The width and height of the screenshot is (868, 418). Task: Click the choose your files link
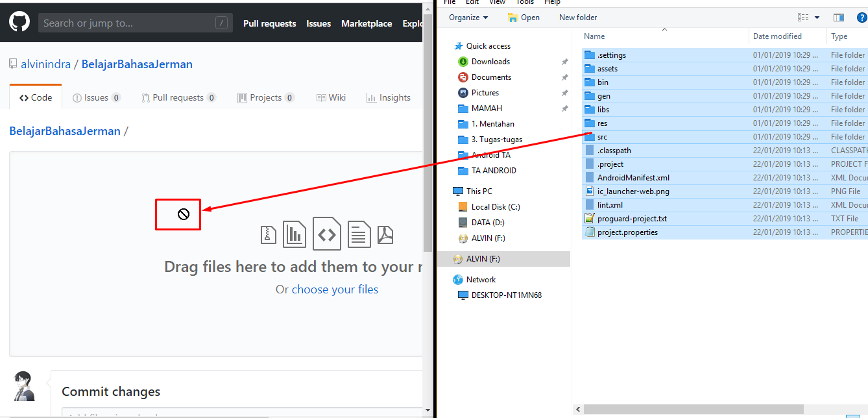tap(335, 289)
